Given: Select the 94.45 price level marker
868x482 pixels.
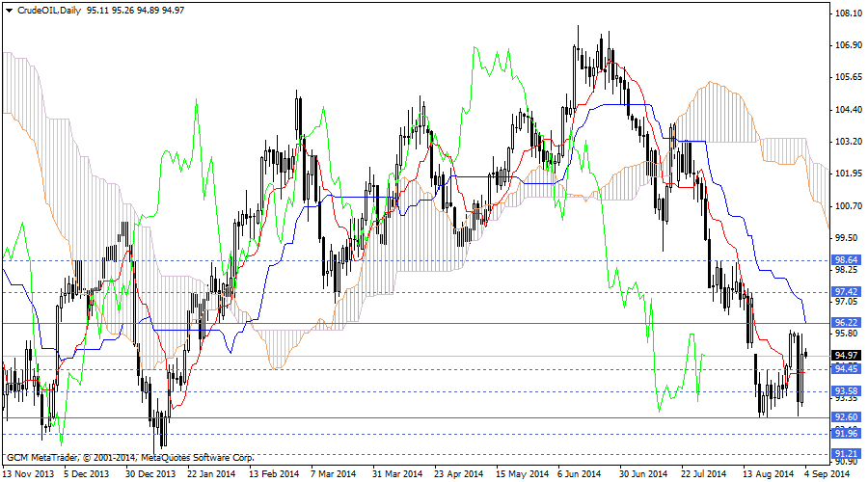Looking at the screenshot, I should [846, 369].
